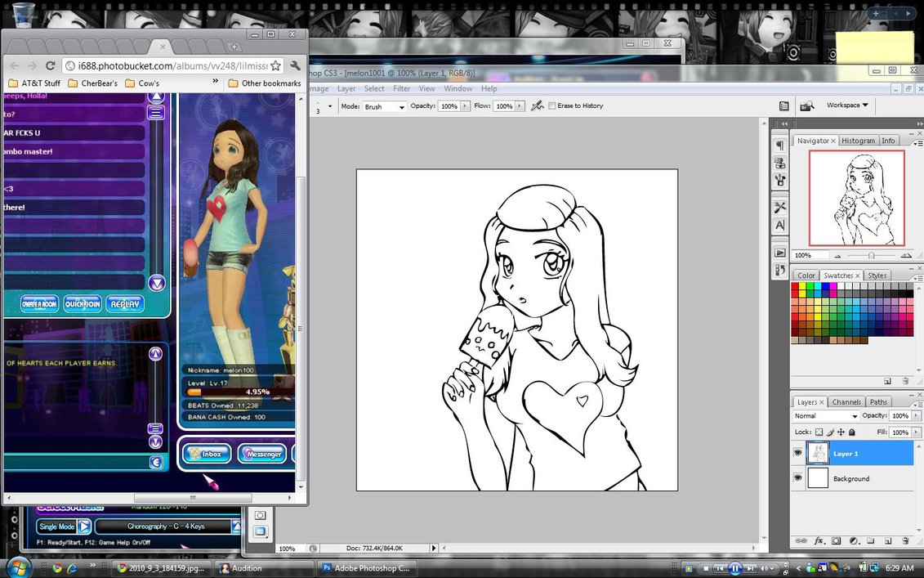Add a layer mask to Layer 1
Screen dimensions: 924x578
pyautogui.click(x=836, y=541)
